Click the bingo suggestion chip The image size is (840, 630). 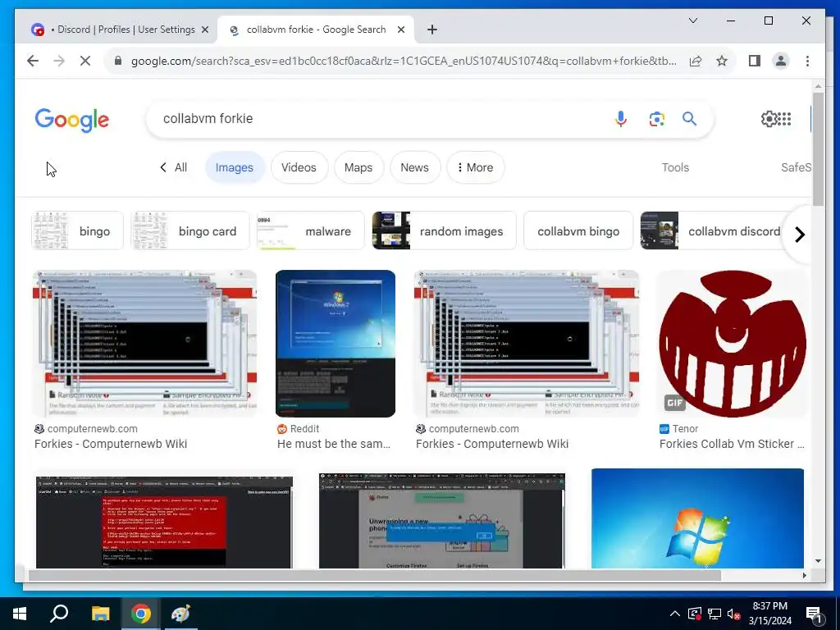tap(78, 231)
